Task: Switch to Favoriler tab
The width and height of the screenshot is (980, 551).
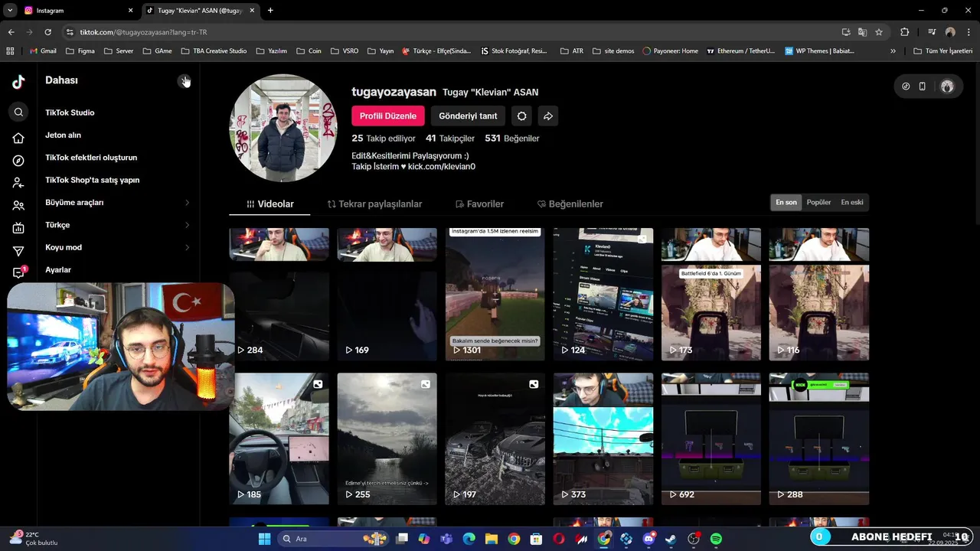Action: [479, 204]
